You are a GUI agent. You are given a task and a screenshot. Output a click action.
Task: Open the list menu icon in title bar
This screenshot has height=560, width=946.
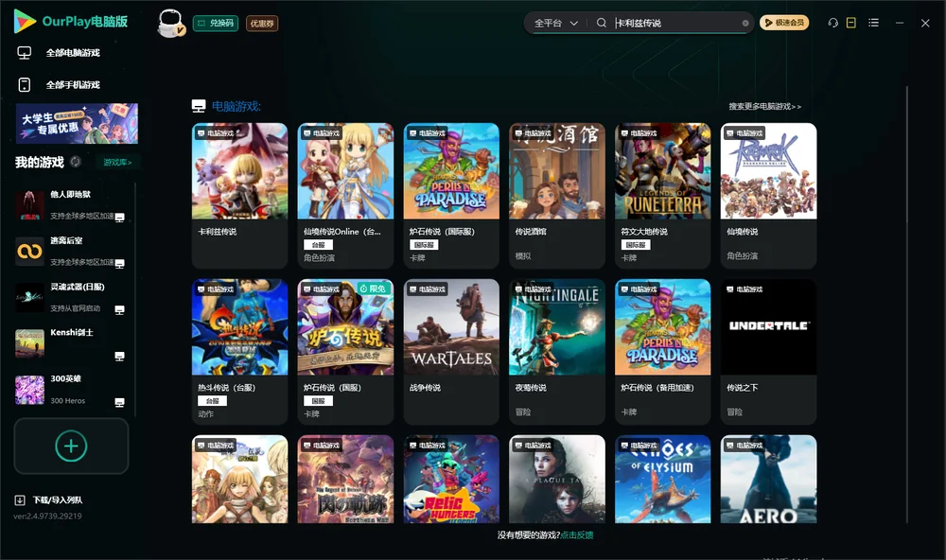(x=873, y=23)
